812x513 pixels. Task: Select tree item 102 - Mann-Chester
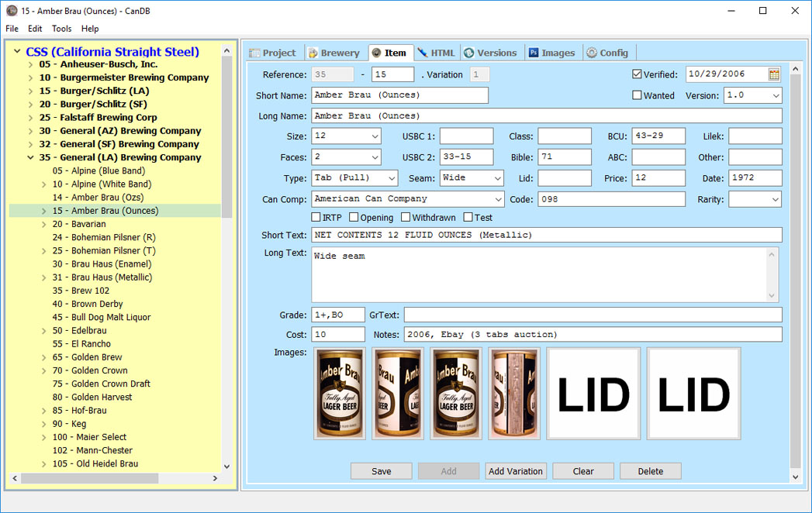92,450
